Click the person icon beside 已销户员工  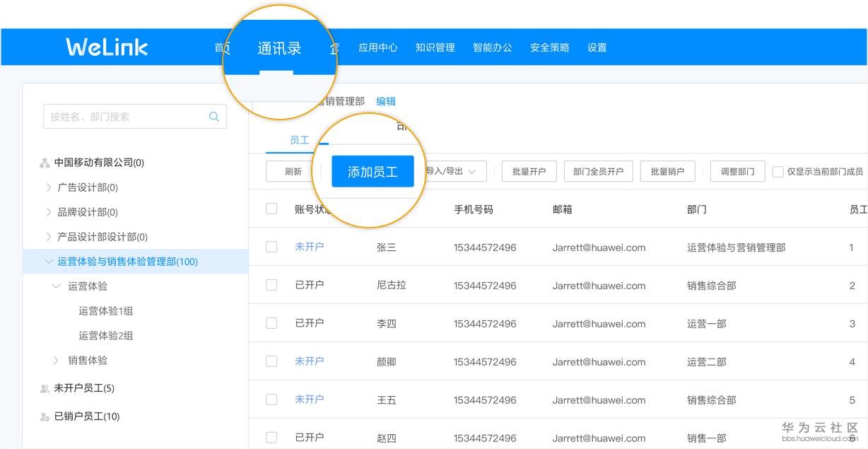pyautogui.click(x=45, y=416)
